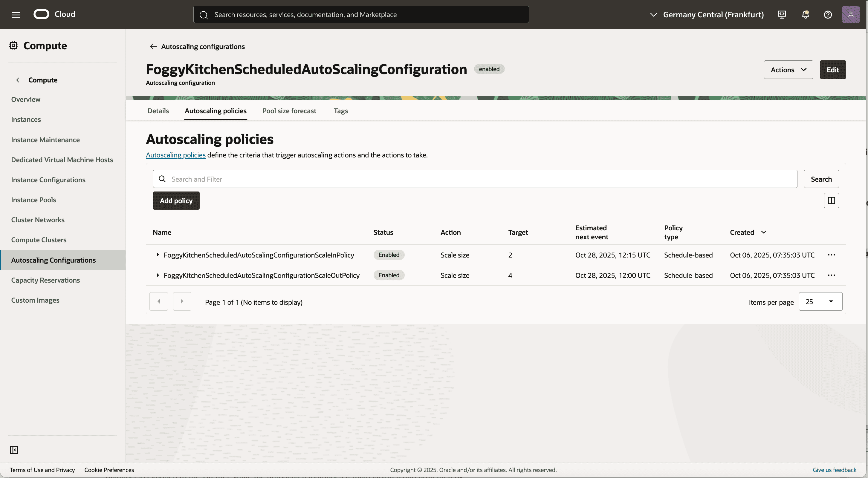Open Cookie Preferences
The width and height of the screenshot is (868, 478).
coord(109,470)
